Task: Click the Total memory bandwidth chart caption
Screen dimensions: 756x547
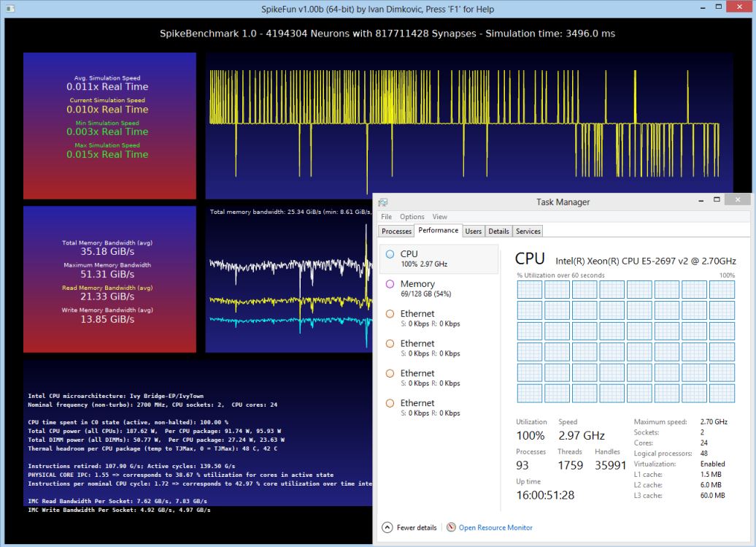Action: 290,212
